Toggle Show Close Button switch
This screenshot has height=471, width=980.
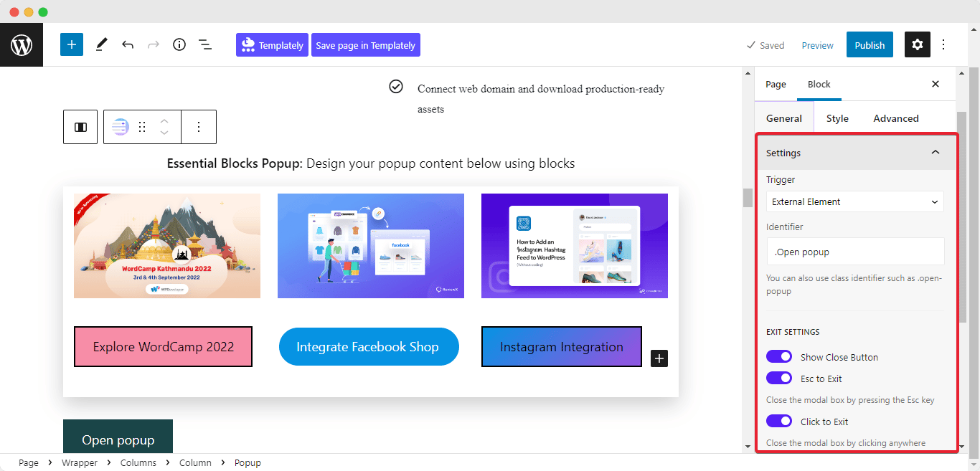click(779, 357)
